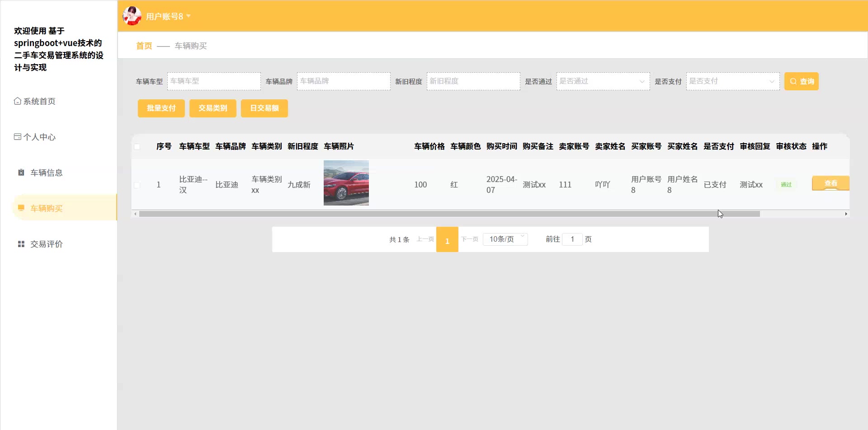Click the 批量支付 button
Screen dimensions: 868x430
click(x=161, y=108)
